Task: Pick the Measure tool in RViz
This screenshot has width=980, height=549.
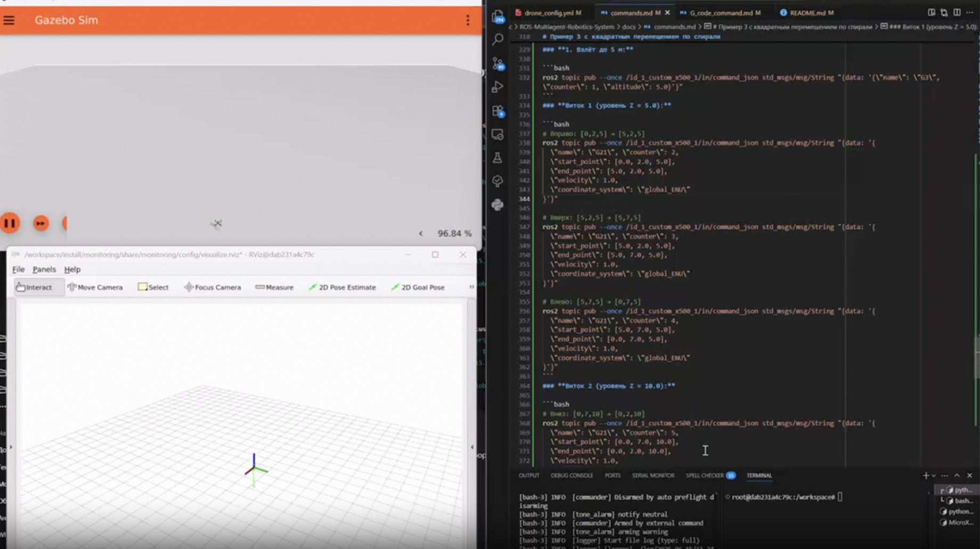Action: click(274, 287)
